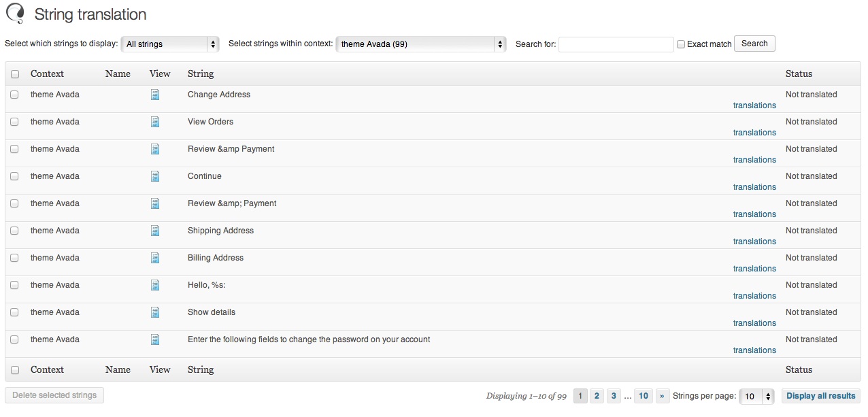Tick the checkbox for Billing Address row
The width and height of the screenshot is (868, 417).
(15, 258)
